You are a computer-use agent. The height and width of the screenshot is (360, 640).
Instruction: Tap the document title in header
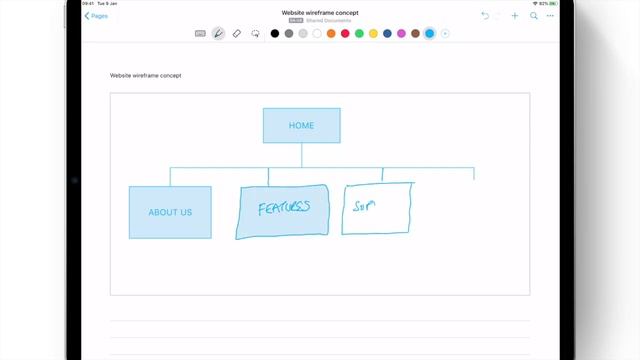pyautogui.click(x=320, y=13)
